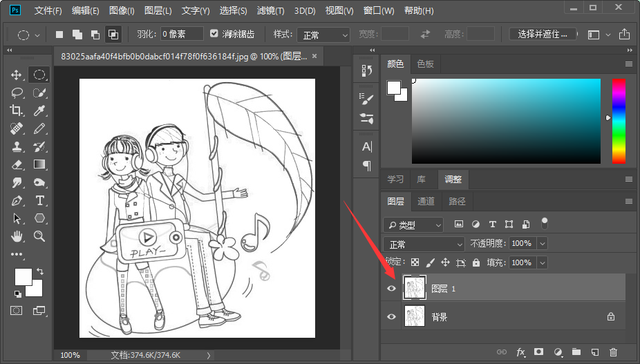Select the Hand tool
The height and width of the screenshot is (364, 640).
pos(17,236)
